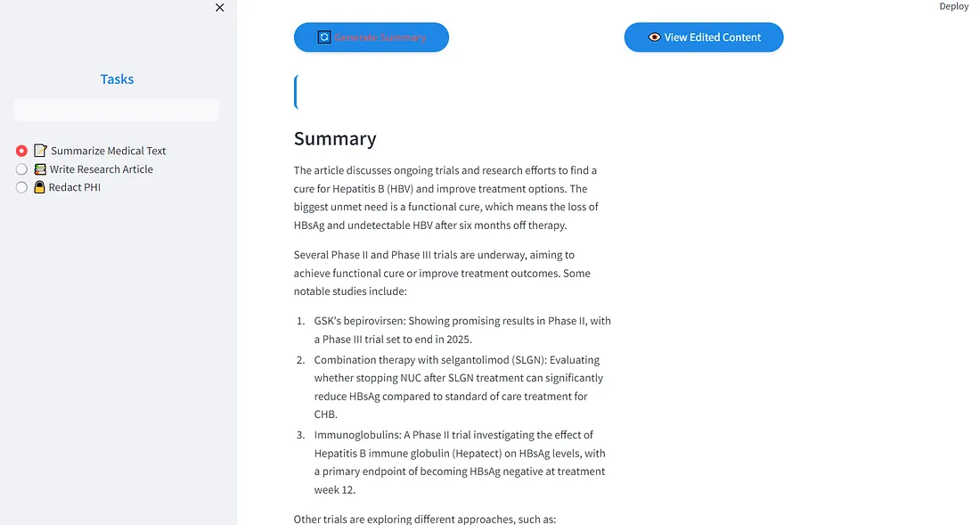Click the books icon beside Write Research Article

point(40,169)
